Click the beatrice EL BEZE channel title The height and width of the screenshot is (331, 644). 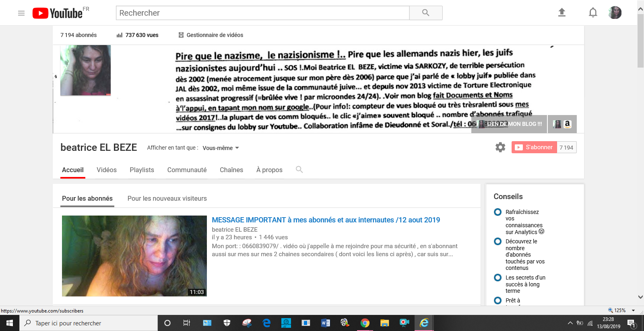[x=99, y=147]
